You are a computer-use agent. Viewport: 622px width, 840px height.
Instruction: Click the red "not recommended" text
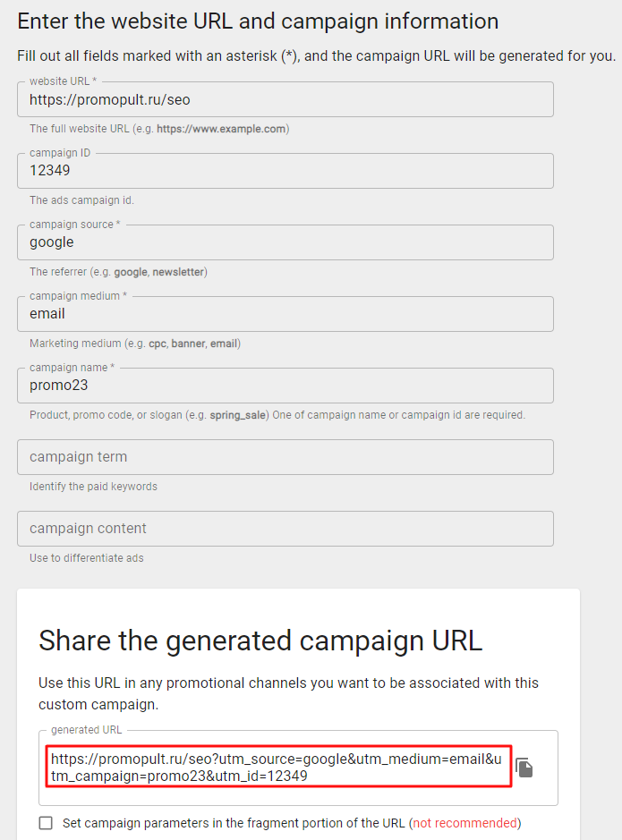[465, 823]
